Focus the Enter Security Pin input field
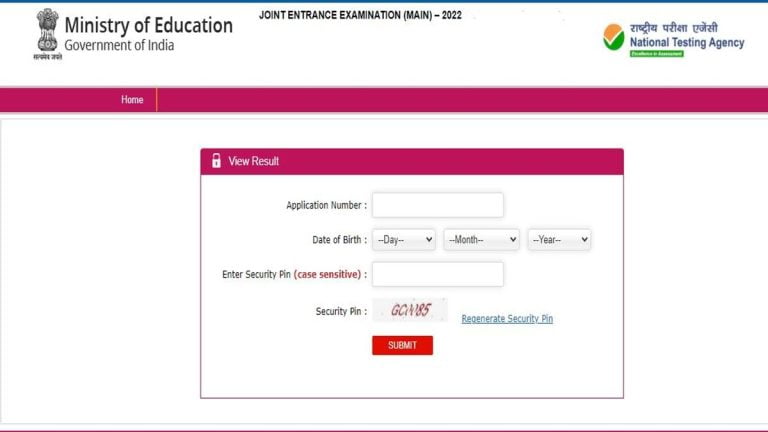Viewport: 768px width, 432px height. coord(437,274)
